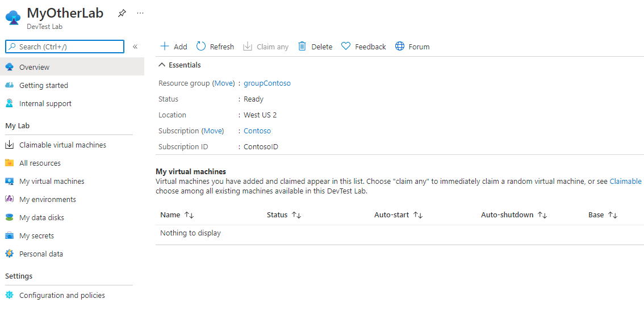Click the Feedback heart icon
This screenshot has width=644, height=324.
click(x=346, y=47)
